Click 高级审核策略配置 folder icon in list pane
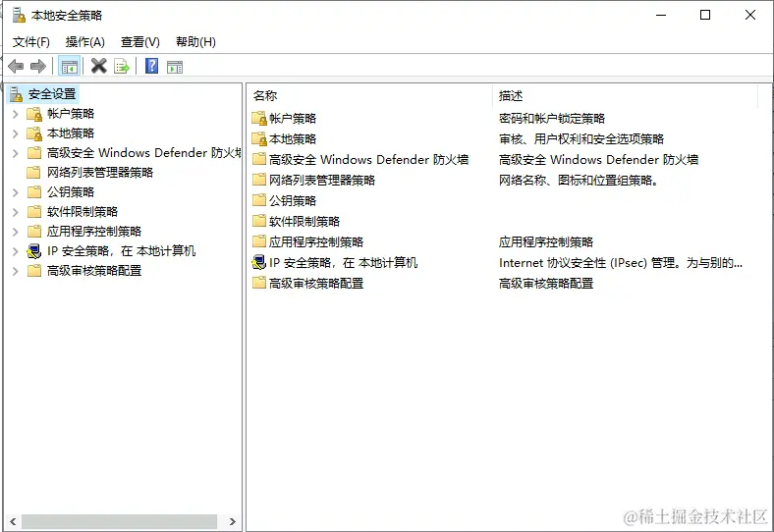The height and width of the screenshot is (532, 774). click(259, 283)
